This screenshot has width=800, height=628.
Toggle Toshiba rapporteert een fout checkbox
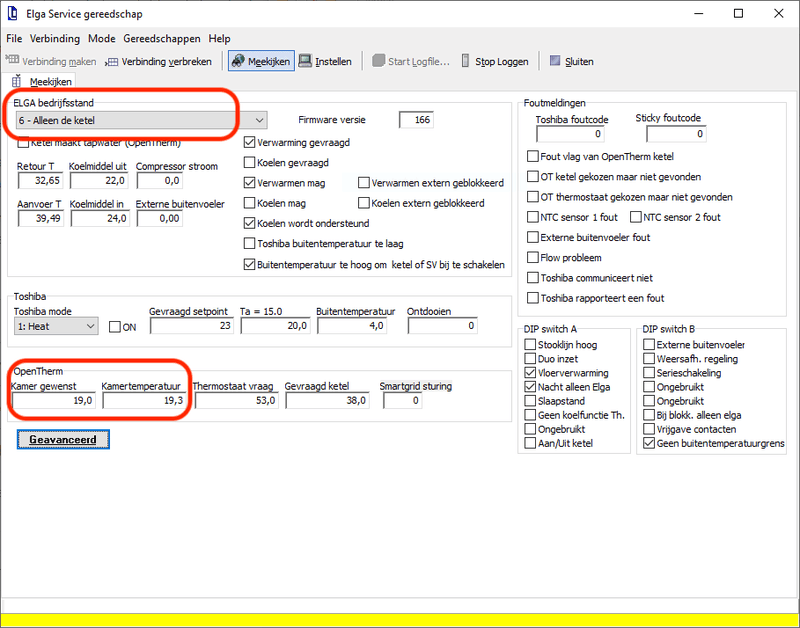click(x=533, y=297)
